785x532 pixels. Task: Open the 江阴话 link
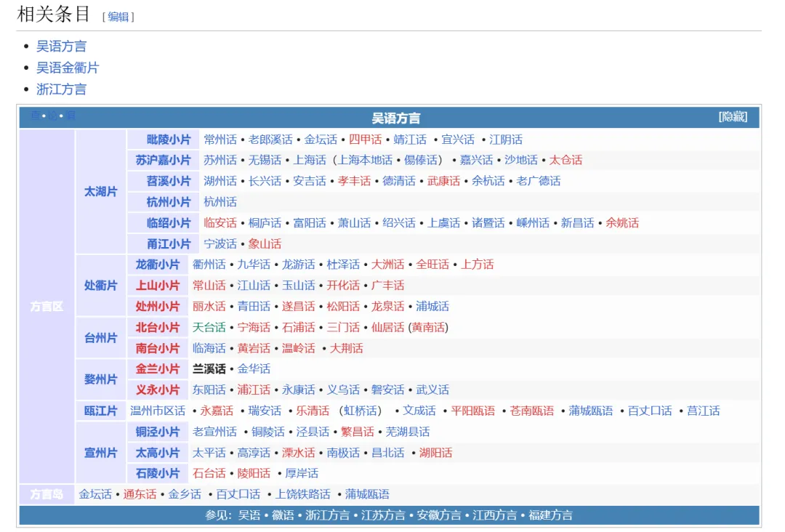coord(506,140)
